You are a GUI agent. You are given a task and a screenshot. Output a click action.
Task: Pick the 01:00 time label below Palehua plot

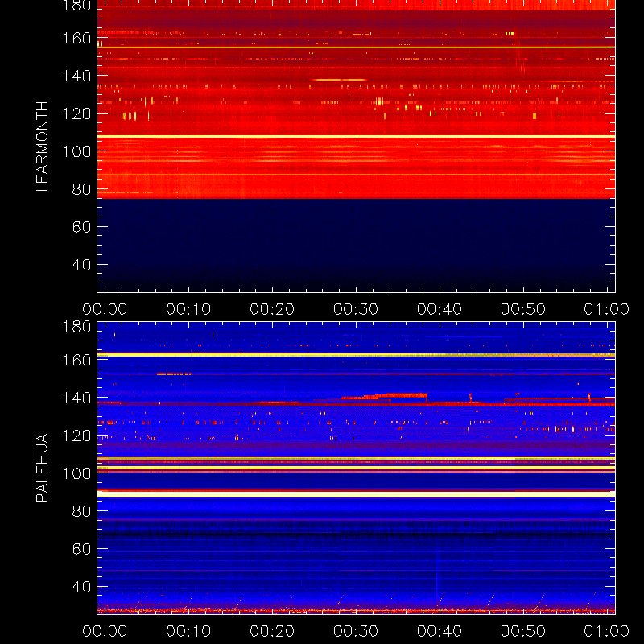[x=607, y=631]
